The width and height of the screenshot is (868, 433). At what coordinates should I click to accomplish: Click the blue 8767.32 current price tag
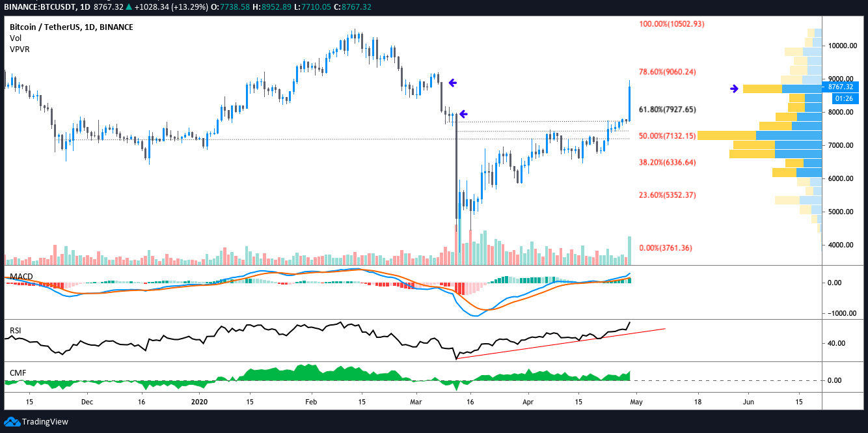(x=841, y=87)
